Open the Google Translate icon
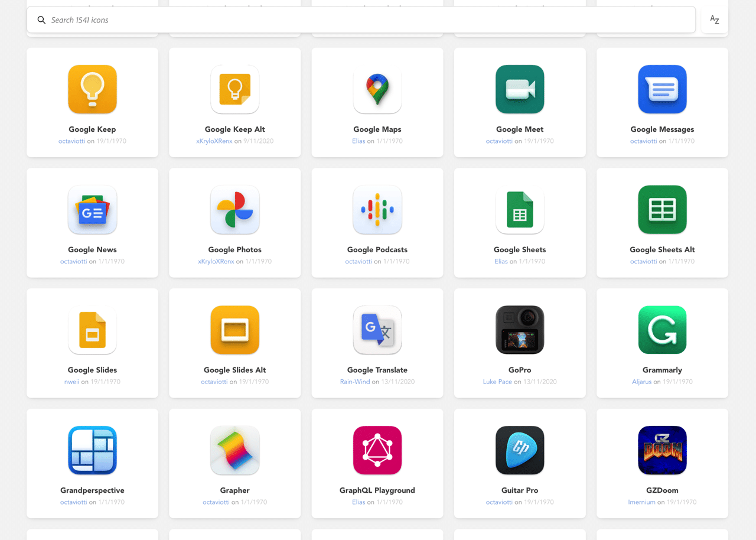 (377, 330)
